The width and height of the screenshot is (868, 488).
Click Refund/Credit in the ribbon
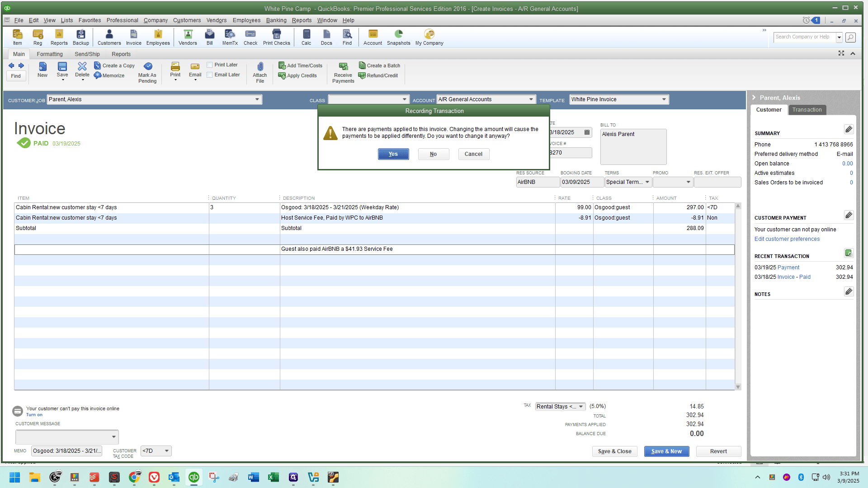click(378, 75)
